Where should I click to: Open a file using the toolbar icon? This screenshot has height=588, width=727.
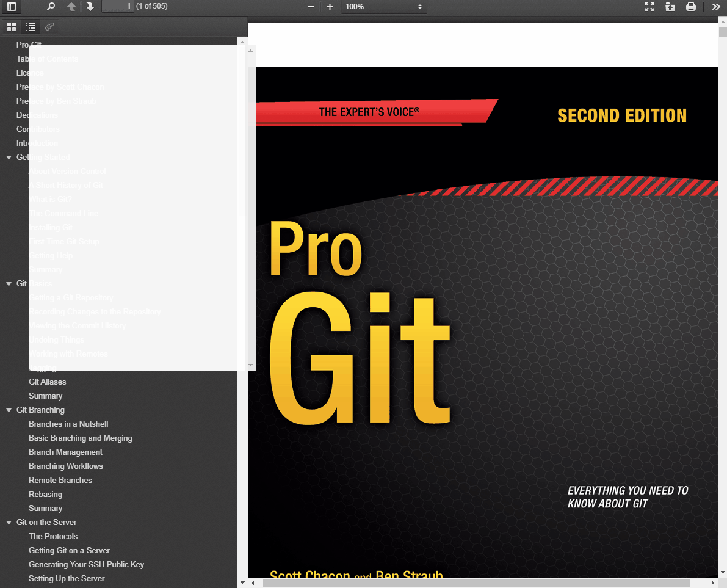point(670,7)
